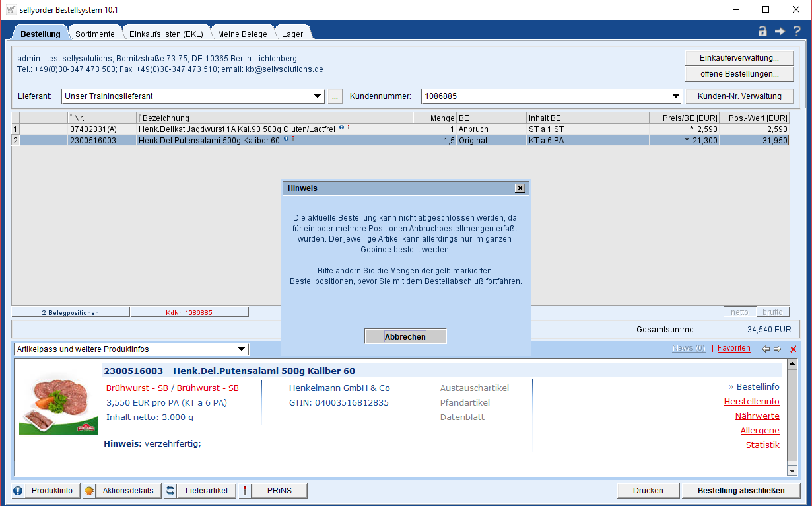Click the News (0) link
This screenshot has height=506, width=812.
[689, 348]
